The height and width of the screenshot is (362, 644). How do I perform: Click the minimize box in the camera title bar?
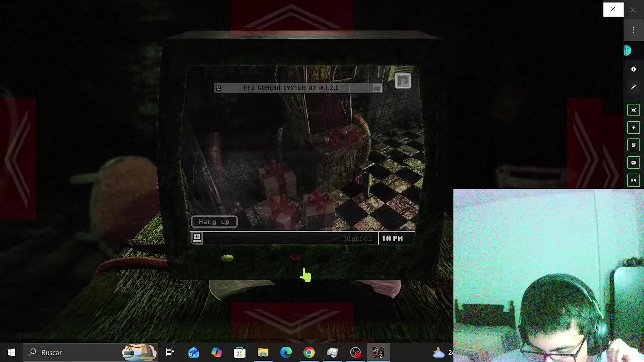click(377, 88)
